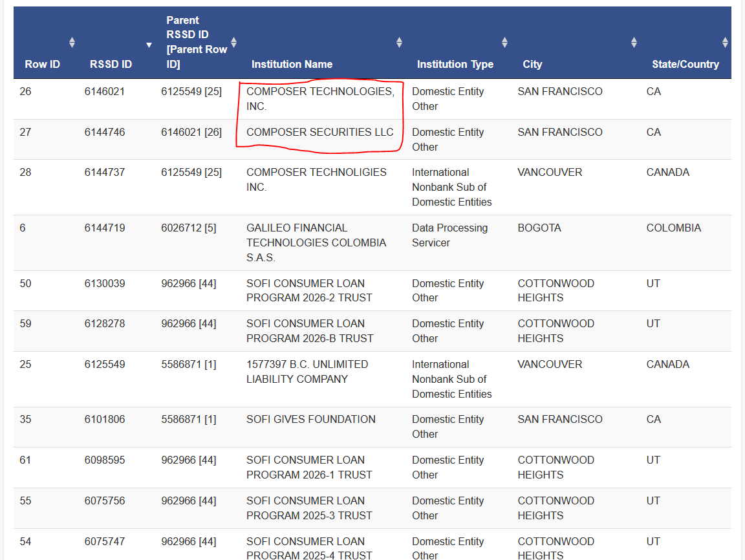745x560 pixels.
Task: Click the RSSD ID descending sort arrow
Action: (x=149, y=45)
